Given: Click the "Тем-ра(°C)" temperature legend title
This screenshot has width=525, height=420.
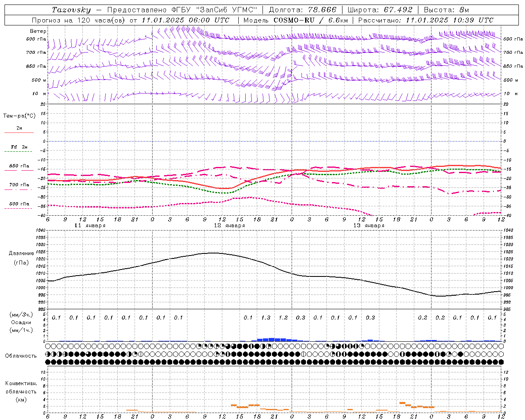Looking at the screenshot, I should [x=19, y=116].
